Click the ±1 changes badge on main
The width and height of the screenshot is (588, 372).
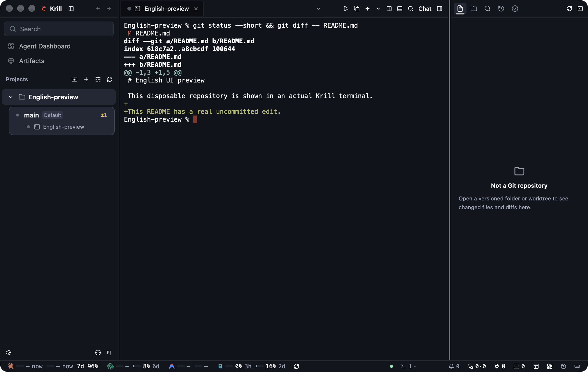click(x=104, y=115)
